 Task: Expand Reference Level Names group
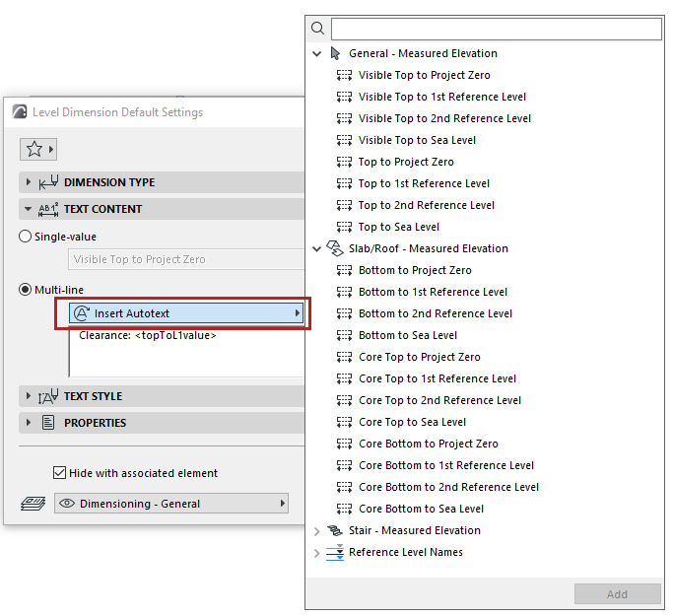[316, 553]
